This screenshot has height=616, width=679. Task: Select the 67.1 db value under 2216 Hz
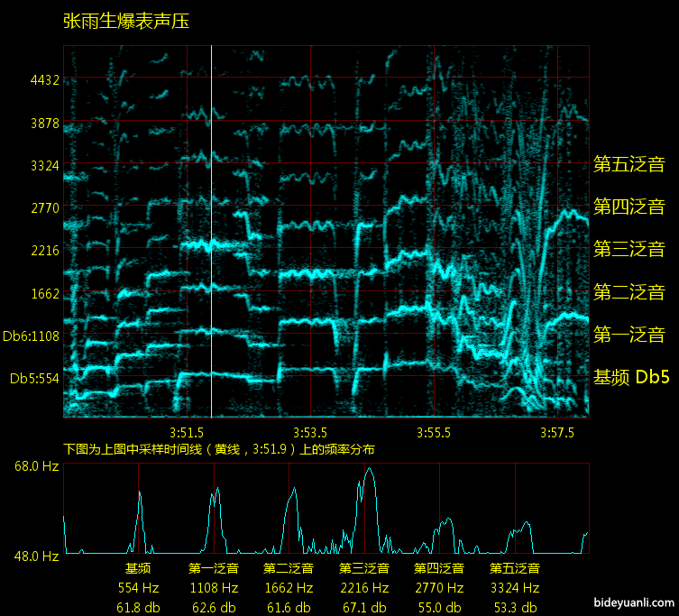coord(364,607)
